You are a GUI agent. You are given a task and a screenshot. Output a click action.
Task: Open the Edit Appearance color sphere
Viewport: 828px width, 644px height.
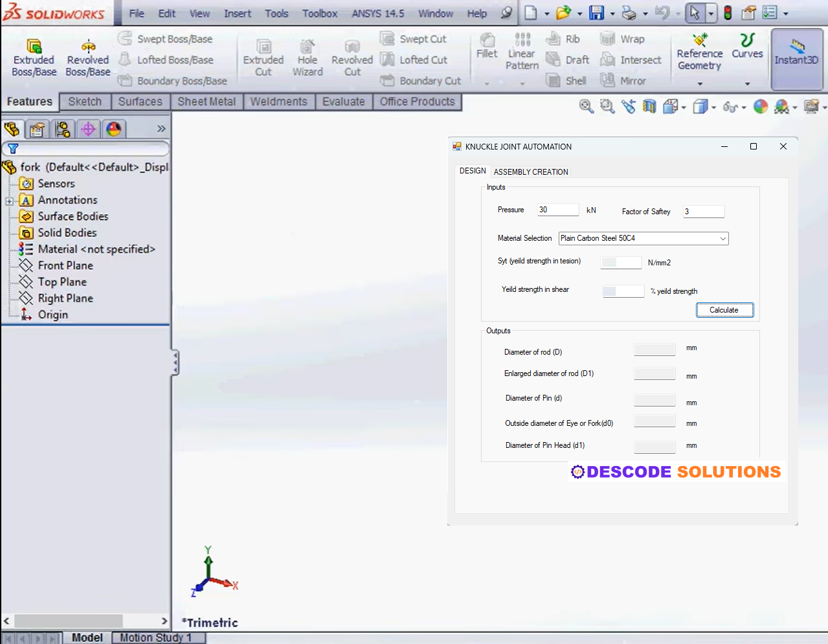tap(760, 106)
